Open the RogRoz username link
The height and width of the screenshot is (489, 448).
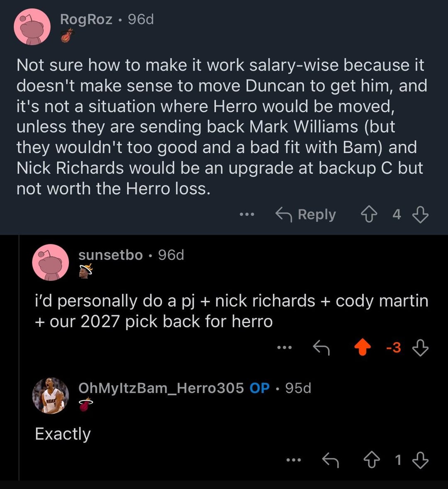coord(86,19)
